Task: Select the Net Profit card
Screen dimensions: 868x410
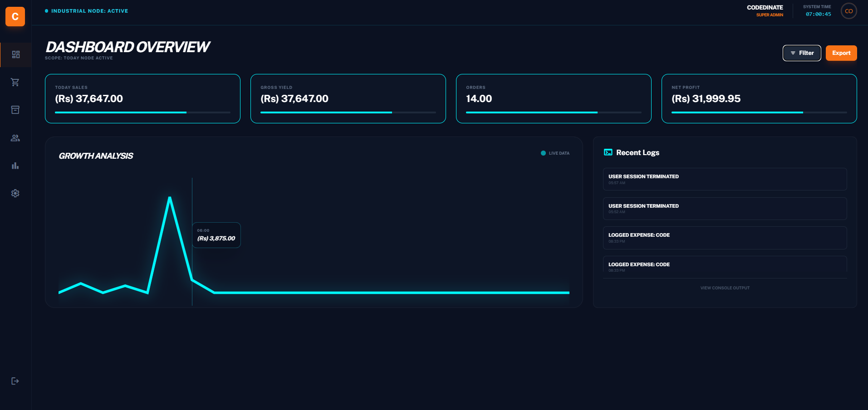Action: [x=759, y=98]
